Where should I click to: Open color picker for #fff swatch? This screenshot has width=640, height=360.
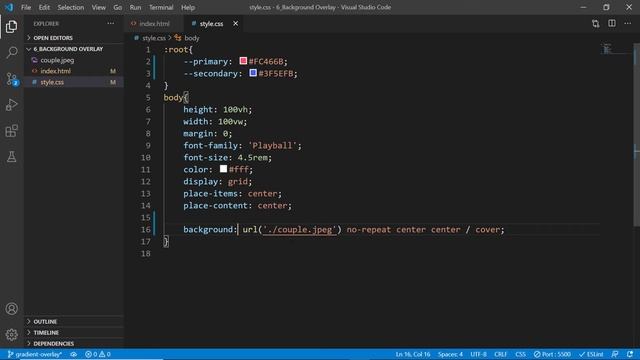(x=223, y=169)
